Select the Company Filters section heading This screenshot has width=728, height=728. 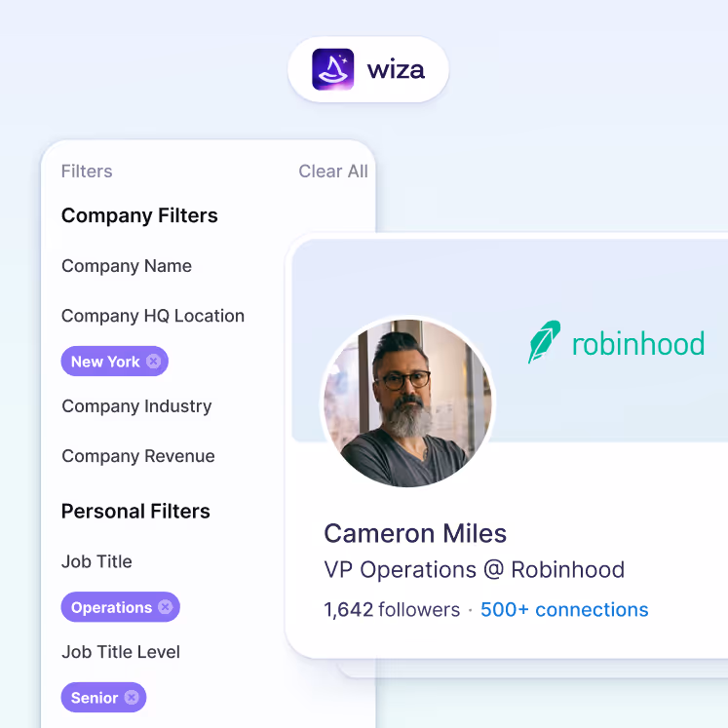(x=139, y=216)
